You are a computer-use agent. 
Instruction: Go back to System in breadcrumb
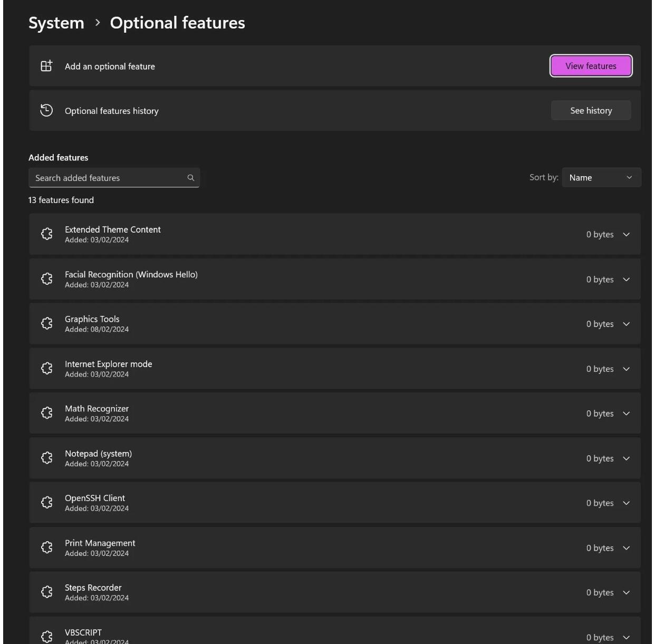(56, 23)
